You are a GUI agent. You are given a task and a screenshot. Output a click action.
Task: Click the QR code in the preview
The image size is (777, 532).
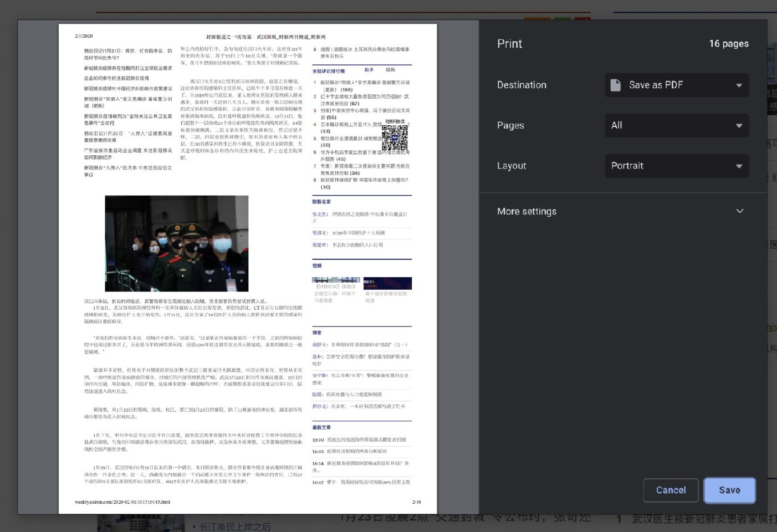(x=395, y=137)
